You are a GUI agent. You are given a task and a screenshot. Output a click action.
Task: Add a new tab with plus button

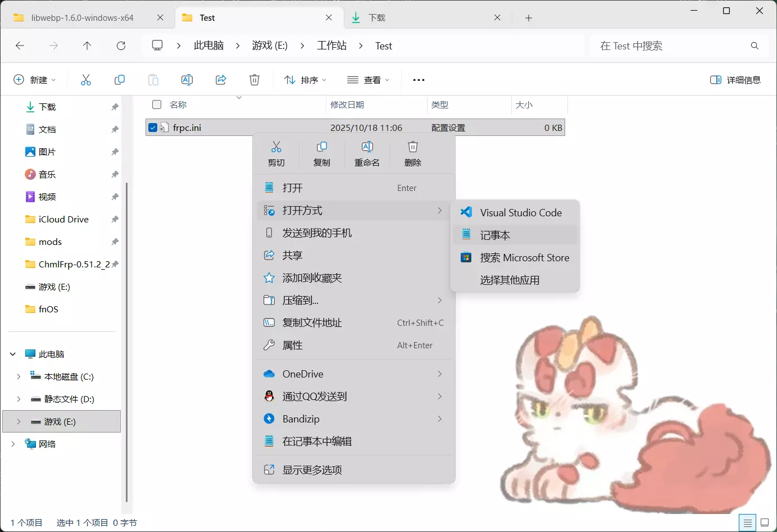(528, 18)
